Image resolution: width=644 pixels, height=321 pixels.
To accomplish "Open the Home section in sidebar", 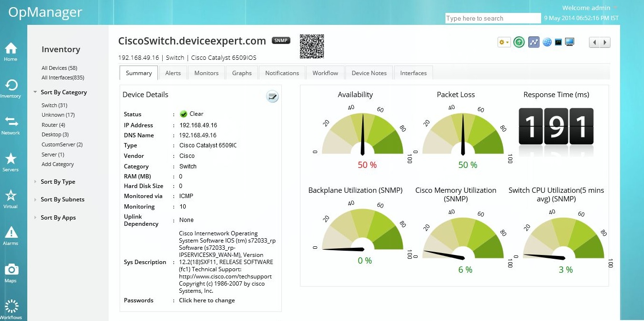I will [11, 52].
